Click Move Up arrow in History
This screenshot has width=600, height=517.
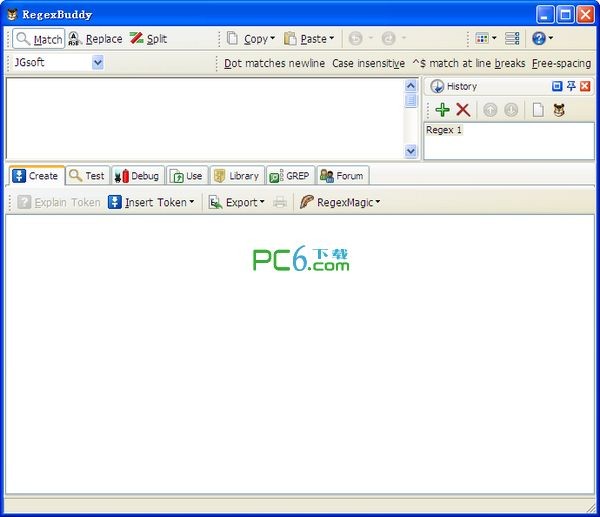click(490, 110)
